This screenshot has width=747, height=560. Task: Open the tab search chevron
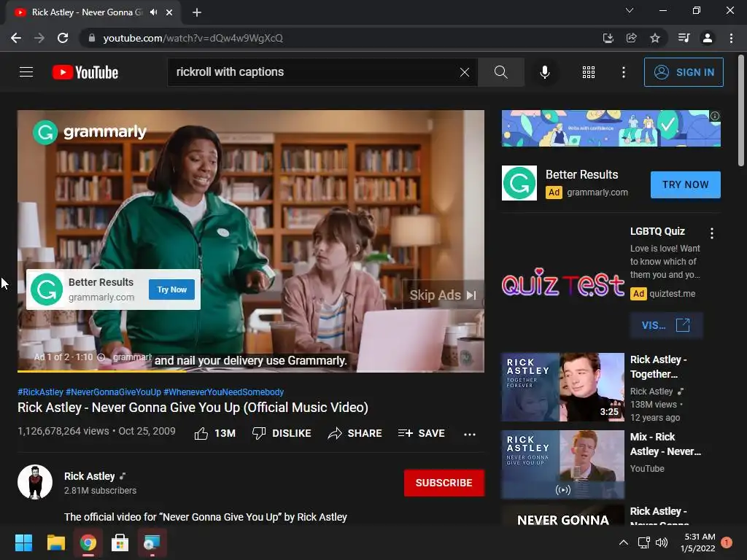[x=630, y=10]
